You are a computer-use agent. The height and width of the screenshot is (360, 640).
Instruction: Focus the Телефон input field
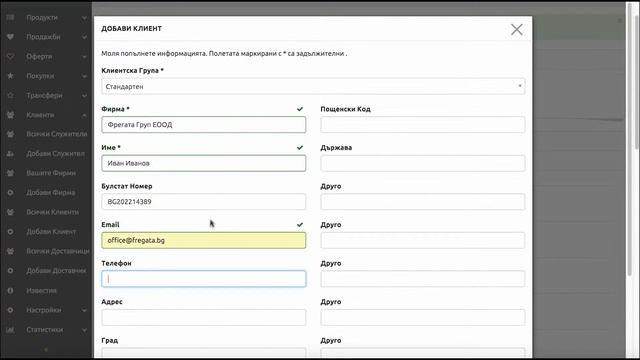point(204,279)
